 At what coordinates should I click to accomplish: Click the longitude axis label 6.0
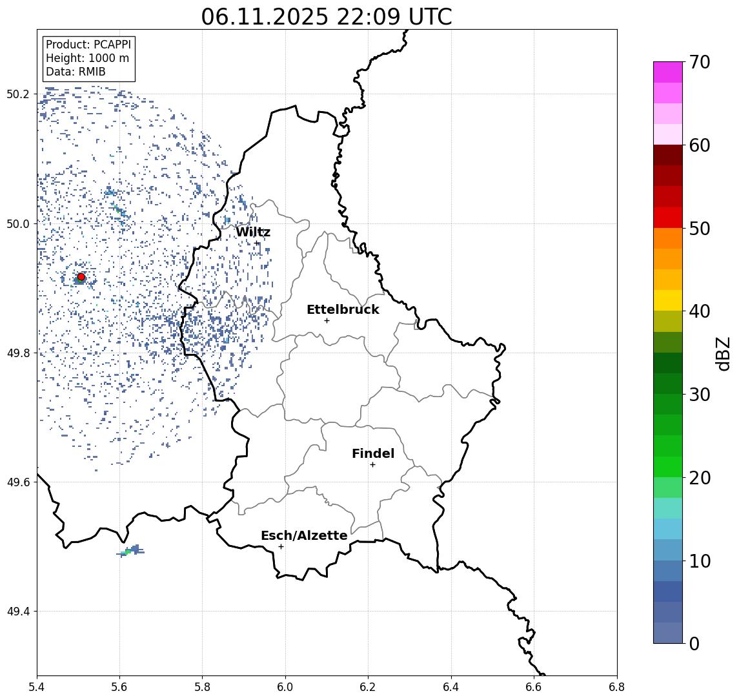(x=285, y=687)
